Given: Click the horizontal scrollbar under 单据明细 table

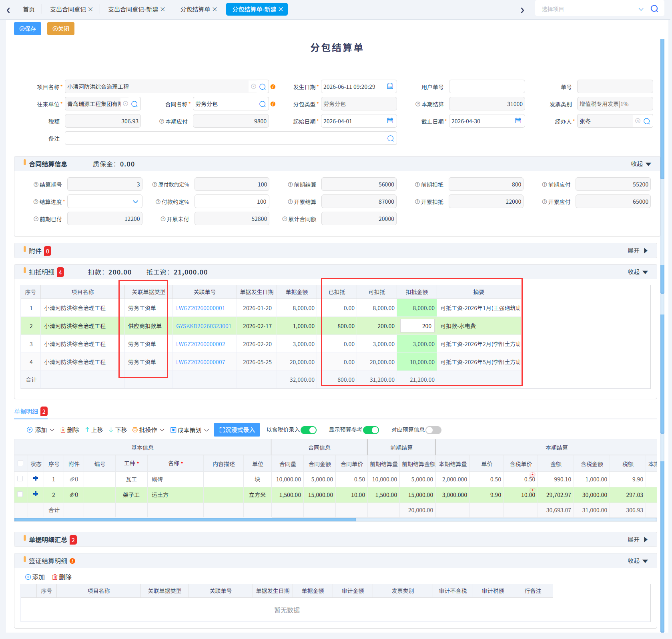Looking at the screenshot, I should (185, 520).
